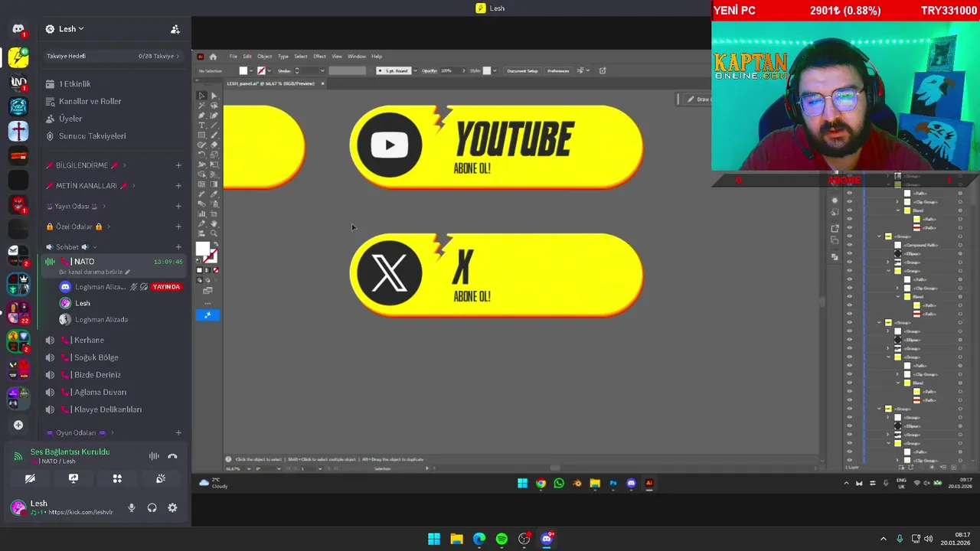Collapse the Sohbet category
Screen dimensions: 980x551
pos(71,247)
